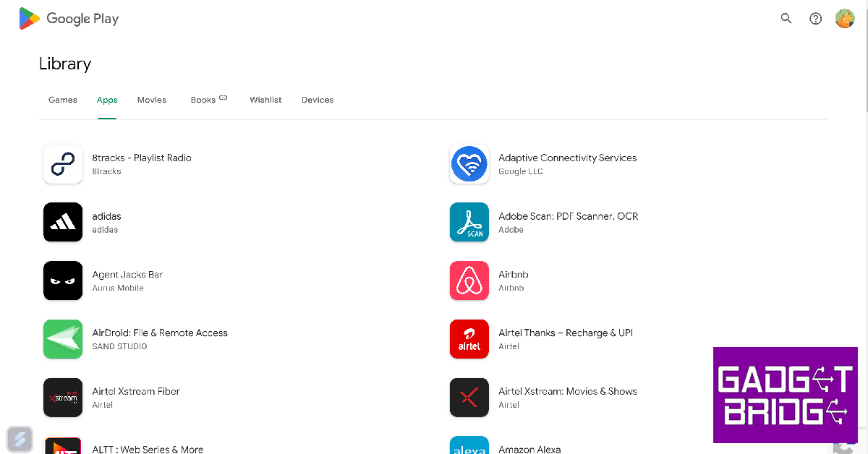Select the Agent Jacks Bar icon
868x454 pixels.
click(63, 280)
